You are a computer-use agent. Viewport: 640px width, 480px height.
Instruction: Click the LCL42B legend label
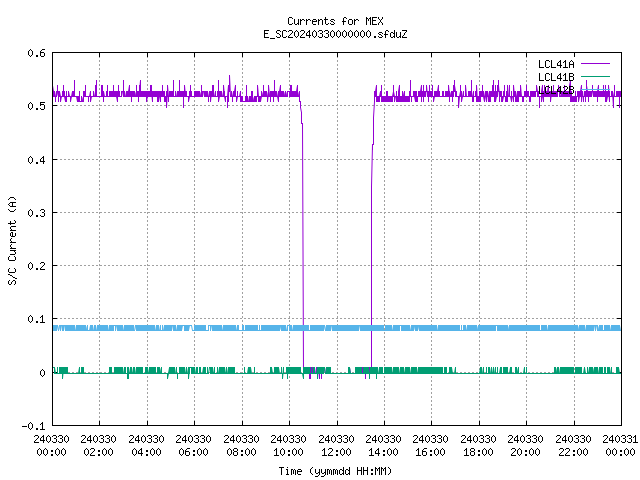556,90
